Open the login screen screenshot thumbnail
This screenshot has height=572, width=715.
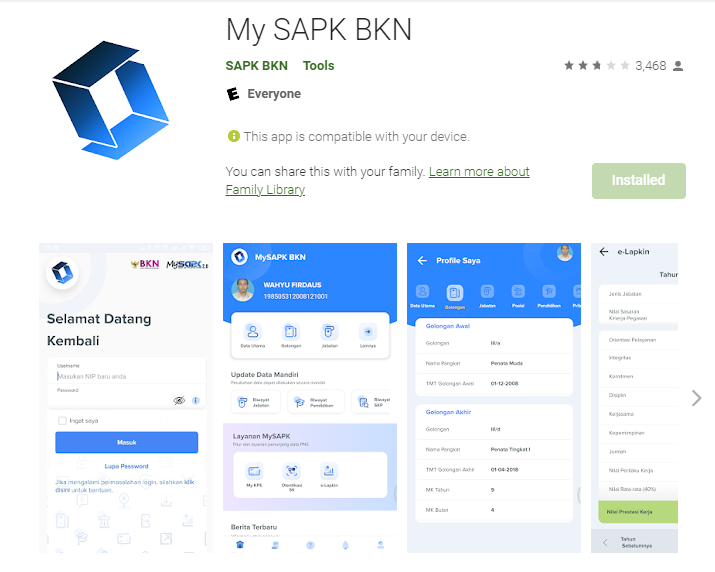click(x=126, y=398)
